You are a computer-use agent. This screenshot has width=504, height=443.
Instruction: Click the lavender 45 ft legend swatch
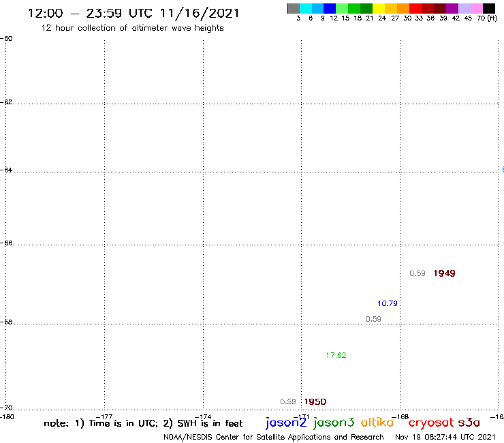click(464, 8)
